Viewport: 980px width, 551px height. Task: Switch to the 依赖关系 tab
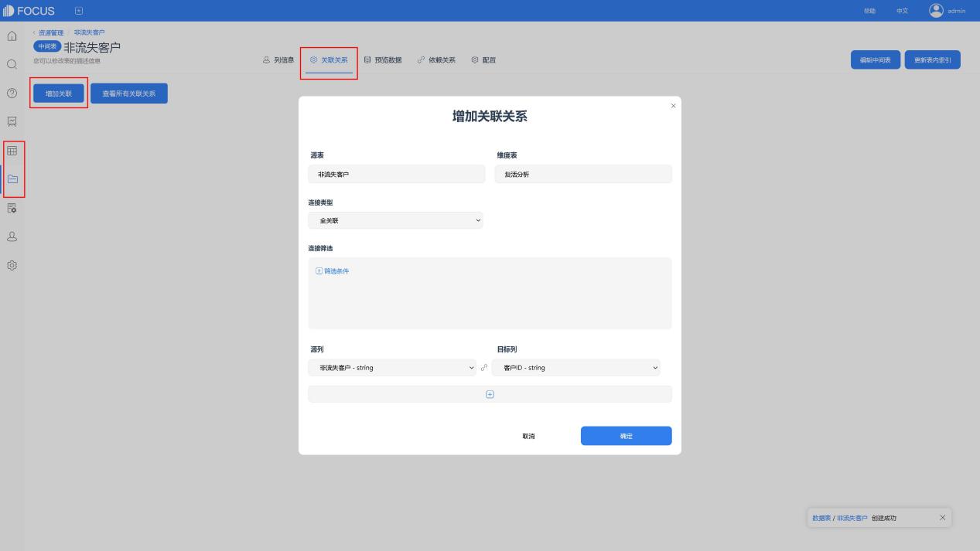(x=436, y=60)
